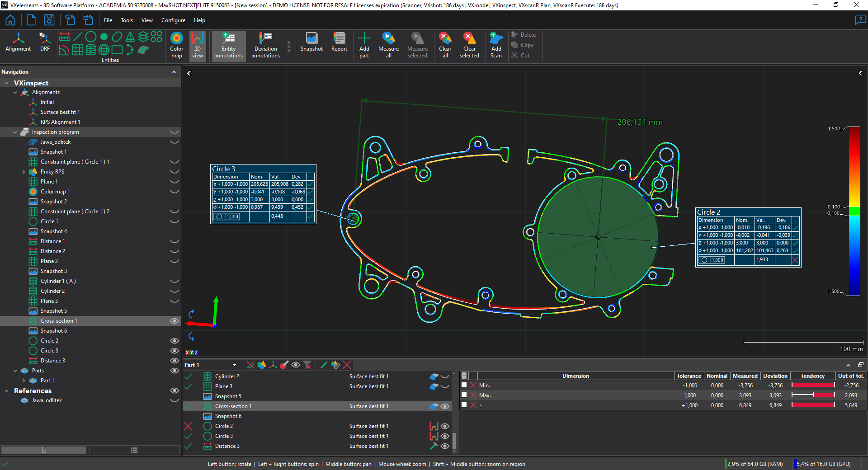
Task: Click the DRF tool icon
Action: pyautogui.click(x=45, y=42)
